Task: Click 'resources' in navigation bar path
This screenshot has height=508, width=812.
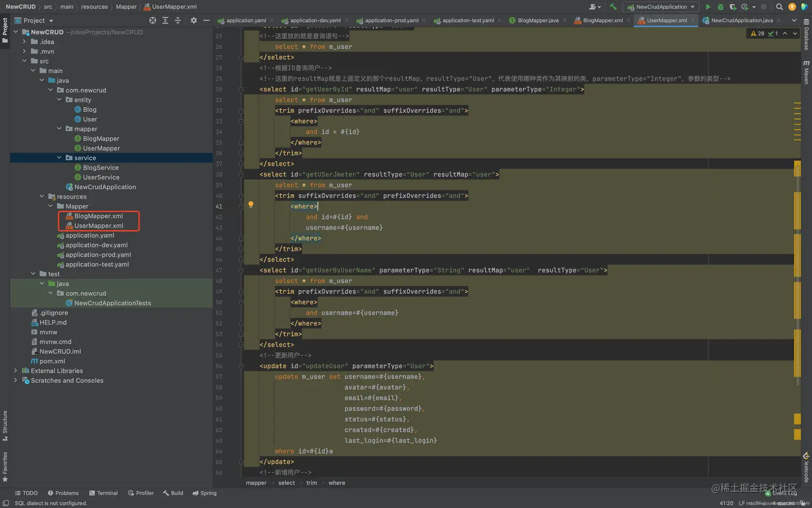Action: tap(95, 7)
